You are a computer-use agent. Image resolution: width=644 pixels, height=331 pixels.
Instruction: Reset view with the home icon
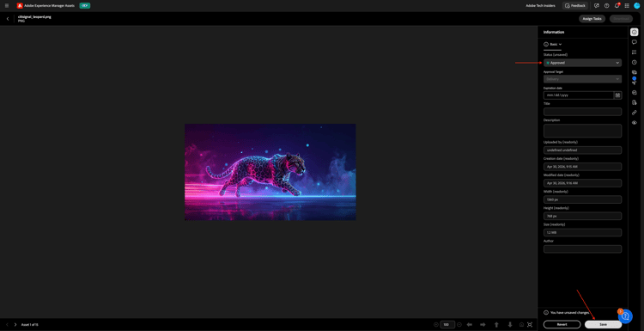pos(521,324)
